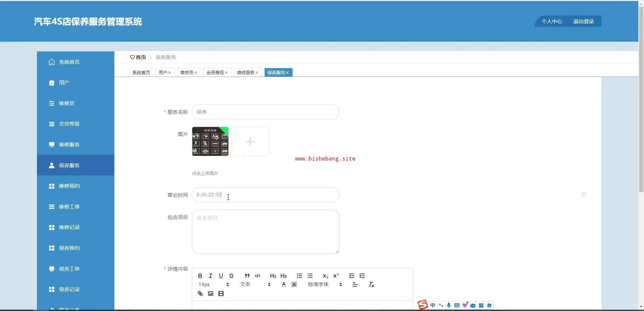Open 保养记录 in the sidebar
This screenshot has width=644, height=311.
tap(75, 290)
